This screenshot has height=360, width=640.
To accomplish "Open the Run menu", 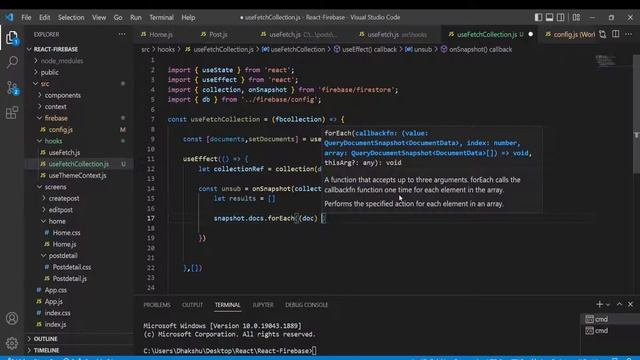I will pyautogui.click(x=136, y=18).
